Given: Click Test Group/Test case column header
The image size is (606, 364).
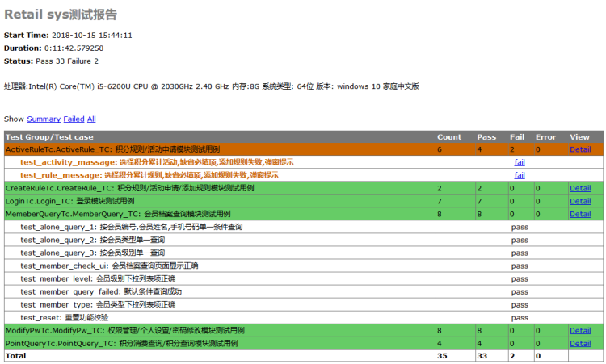Looking at the screenshot, I should (x=49, y=137).
